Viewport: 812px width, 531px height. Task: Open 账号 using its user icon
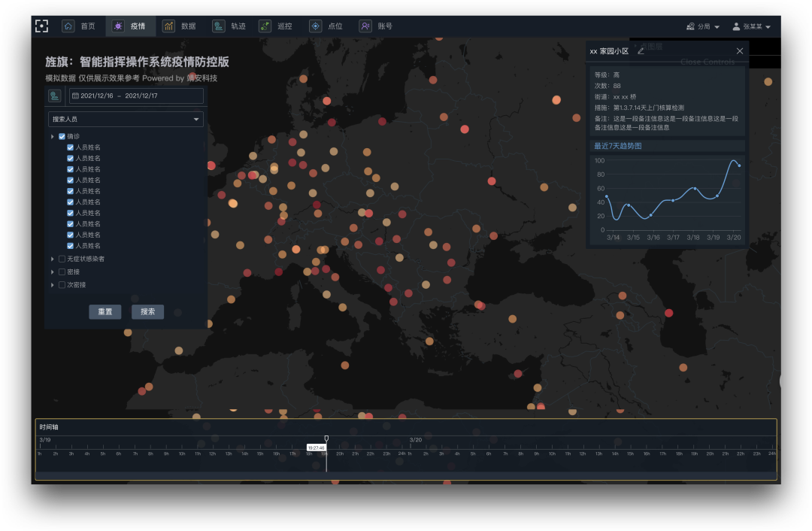365,26
